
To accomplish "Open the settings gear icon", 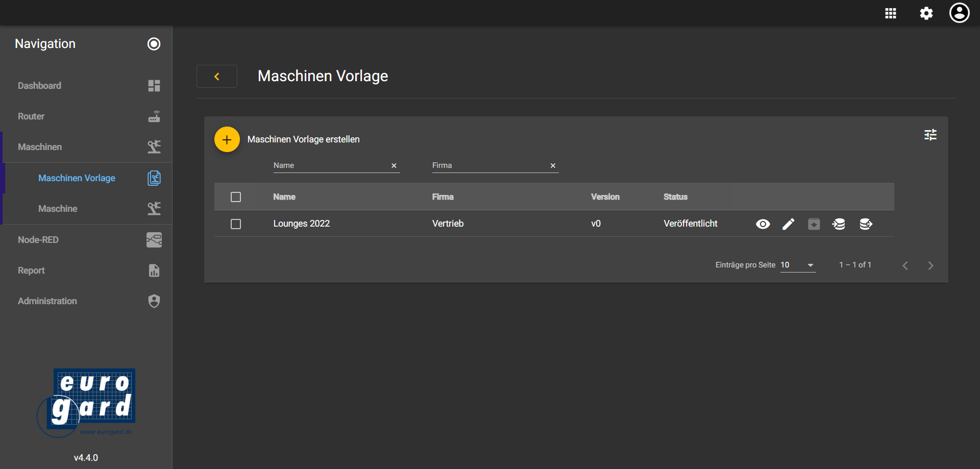I will pos(926,13).
